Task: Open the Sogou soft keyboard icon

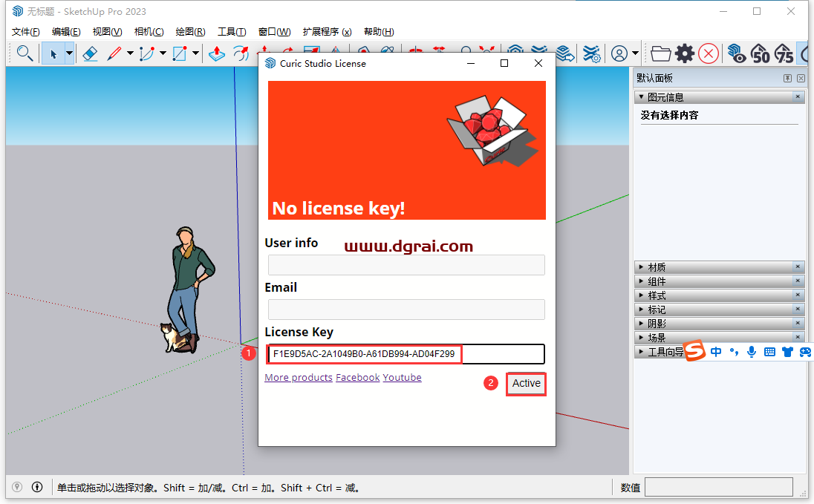Action: 770,352
